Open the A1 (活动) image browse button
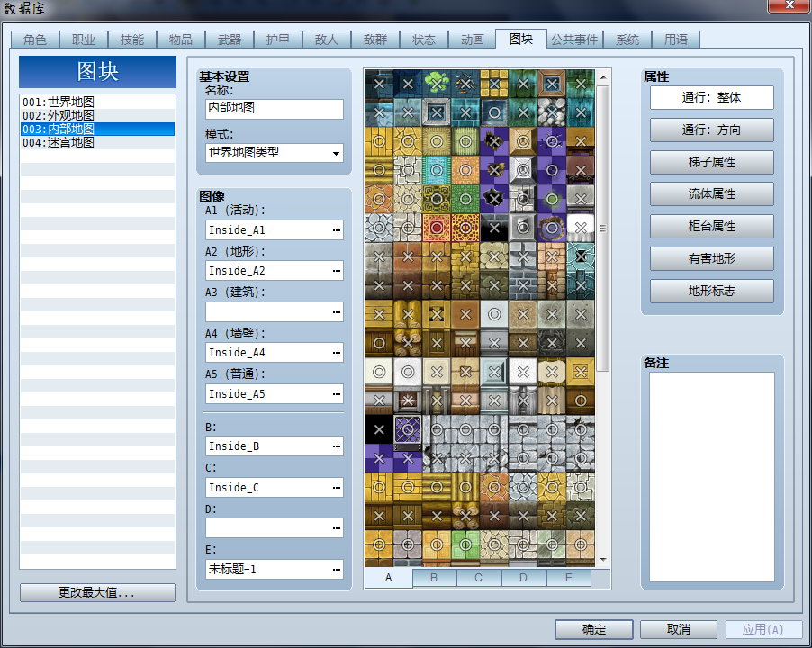 (337, 230)
